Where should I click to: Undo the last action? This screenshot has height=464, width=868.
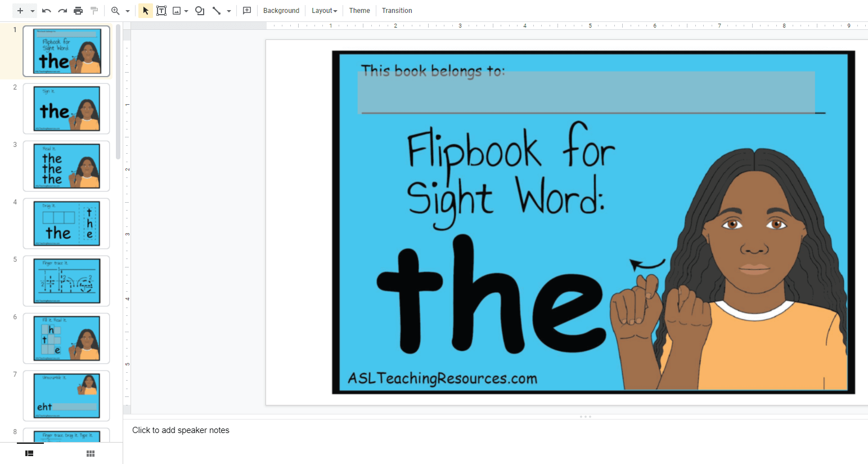tap(47, 11)
